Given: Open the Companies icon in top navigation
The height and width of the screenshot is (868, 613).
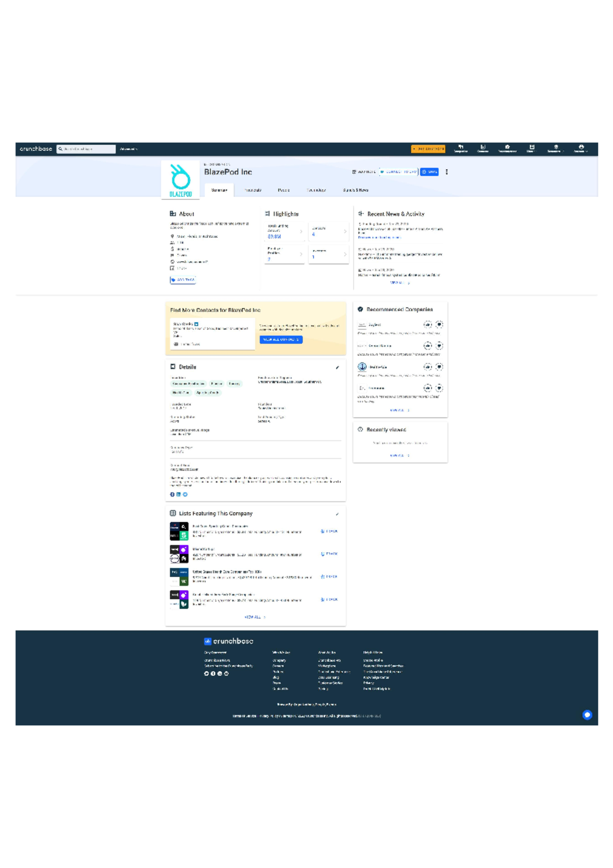Looking at the screenshot, I should pyautogui.click(x=460, y=149).
